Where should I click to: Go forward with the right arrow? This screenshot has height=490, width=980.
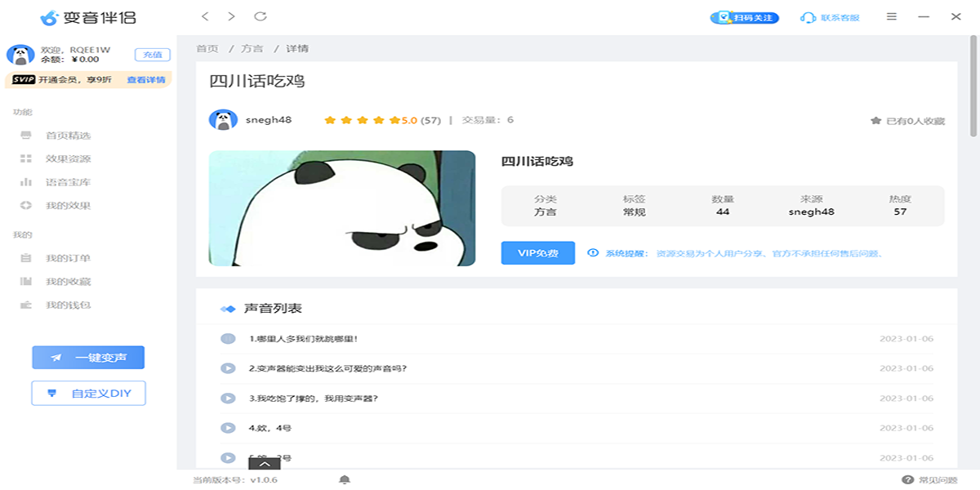232,16
